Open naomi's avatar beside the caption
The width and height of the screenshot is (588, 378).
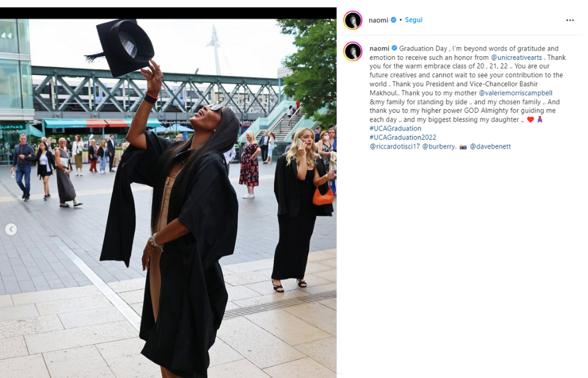tap(353, 52)
